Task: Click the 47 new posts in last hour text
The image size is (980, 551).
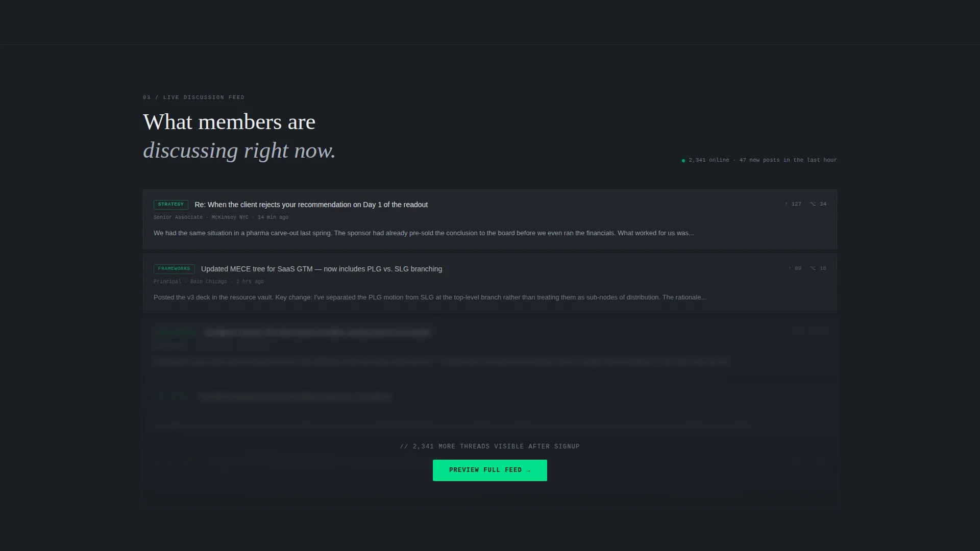Action: click(x=788, y=160)
